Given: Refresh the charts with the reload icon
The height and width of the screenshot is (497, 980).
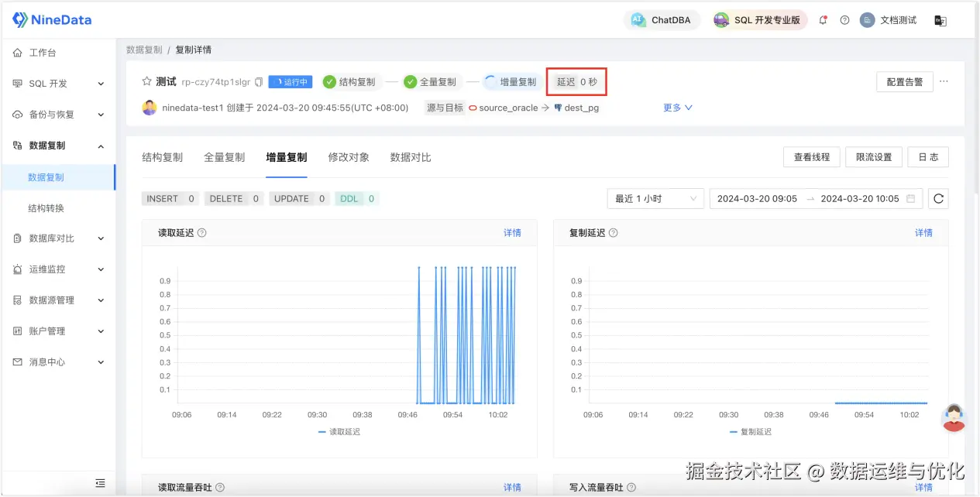Looking at the screenshot, I should coord(938,199).
